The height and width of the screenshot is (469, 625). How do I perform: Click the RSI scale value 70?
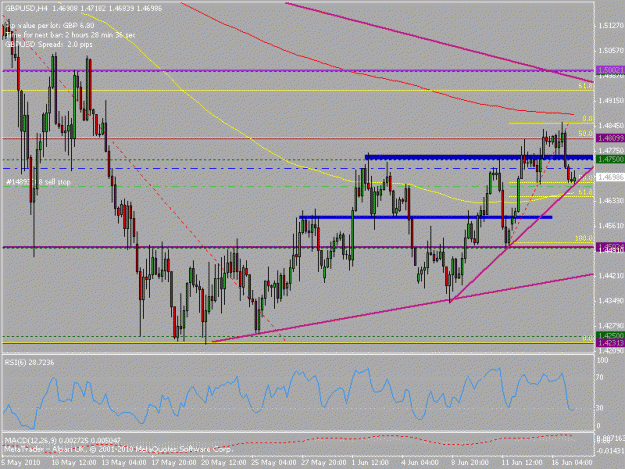click(601, 377)
